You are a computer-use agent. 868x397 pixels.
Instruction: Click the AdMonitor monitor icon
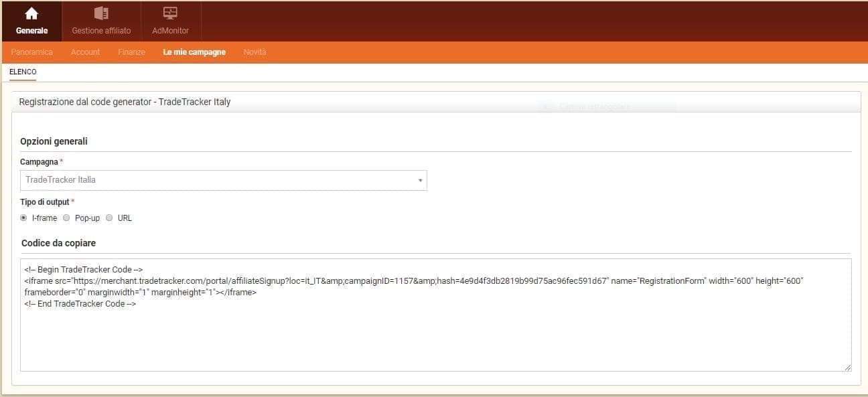170,13
